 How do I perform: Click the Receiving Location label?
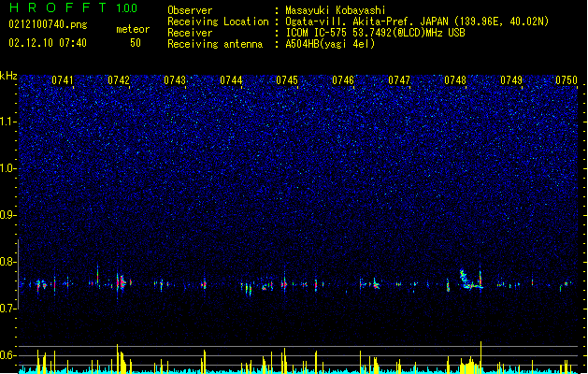pyautogui.click(x=218, y=22)
